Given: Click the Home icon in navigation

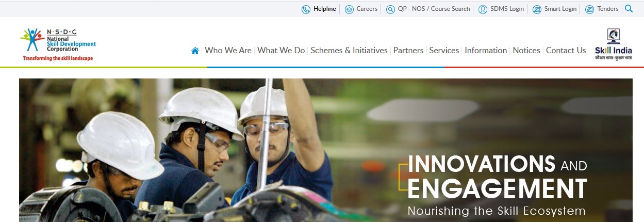Looking at the screenshot, I should coord(195,51).
